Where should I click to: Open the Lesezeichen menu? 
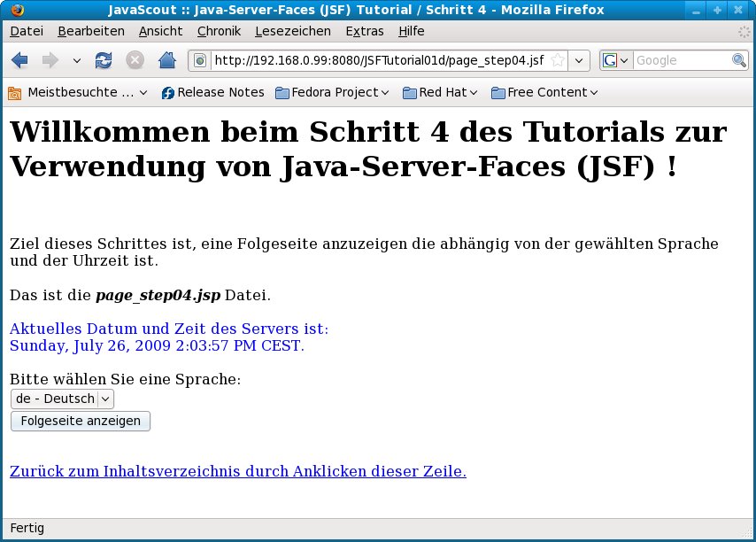(x=292, y=31)
